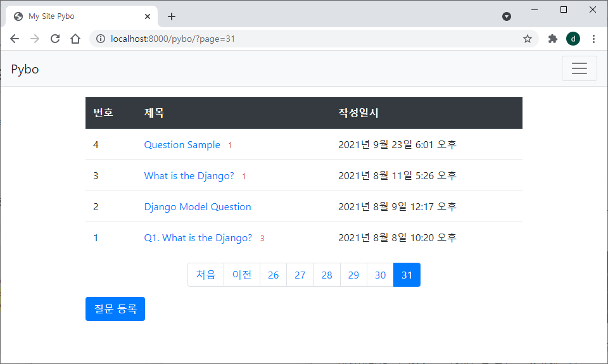Click the 질문 등록 button

pos(115,309)
